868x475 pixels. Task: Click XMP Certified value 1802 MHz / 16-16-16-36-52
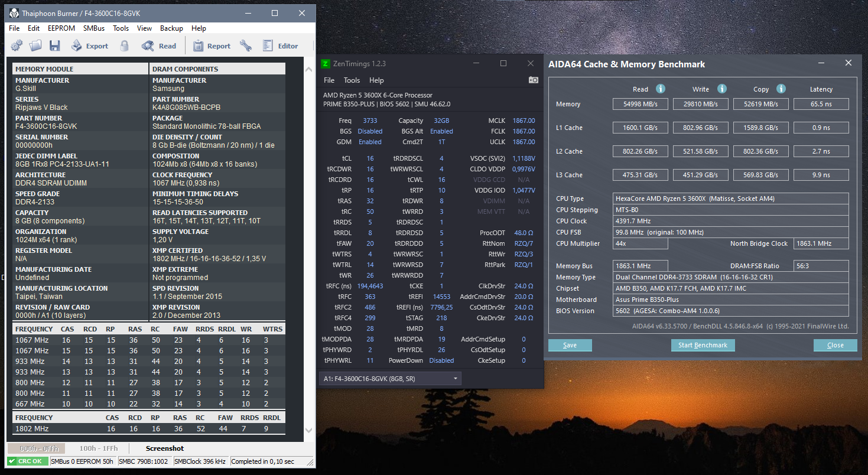pyautogui.click(x=209, y=259)
